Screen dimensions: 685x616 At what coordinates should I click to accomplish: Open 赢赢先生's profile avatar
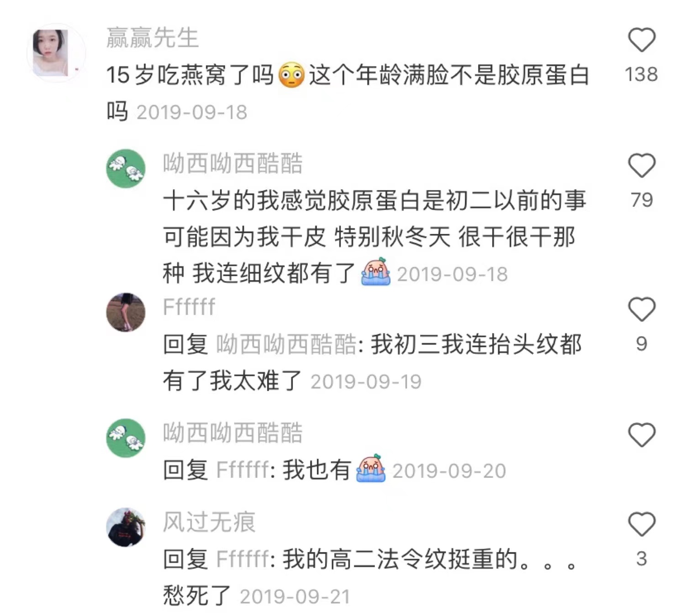coord(56,53)
